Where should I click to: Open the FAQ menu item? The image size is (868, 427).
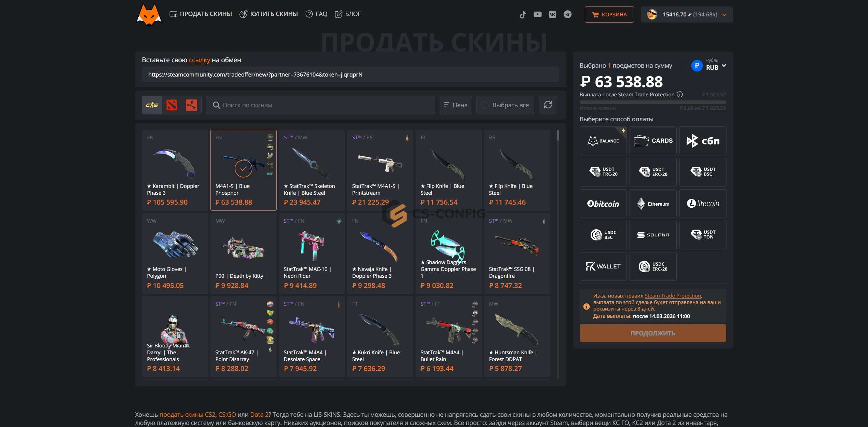coord(316,14)
